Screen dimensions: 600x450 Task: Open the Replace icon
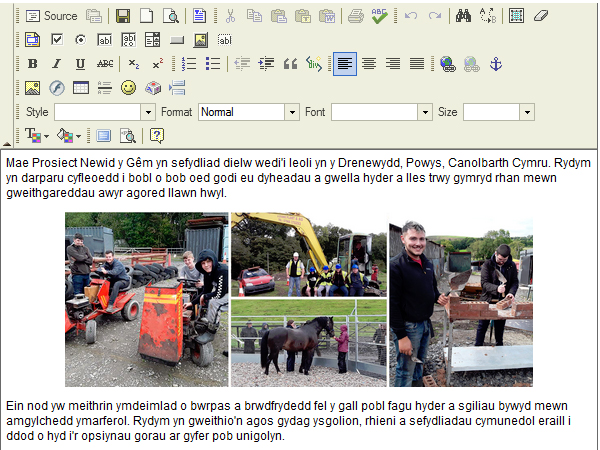(488, 16)
